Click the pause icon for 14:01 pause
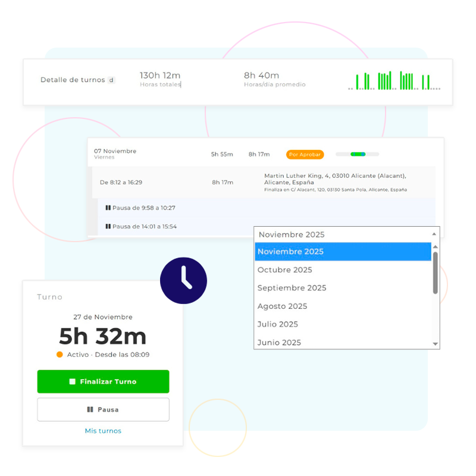The image size is (476, 476). [x=108, y=226]
